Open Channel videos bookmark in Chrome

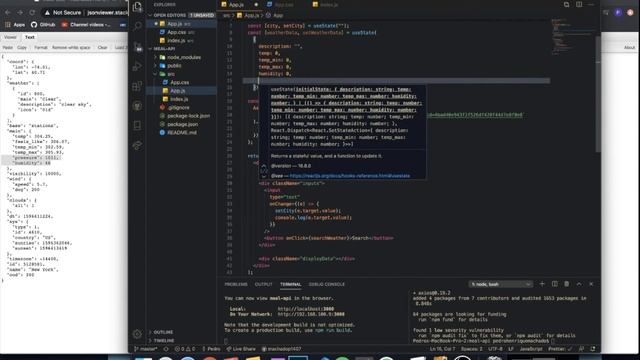[x=86, y=25]
